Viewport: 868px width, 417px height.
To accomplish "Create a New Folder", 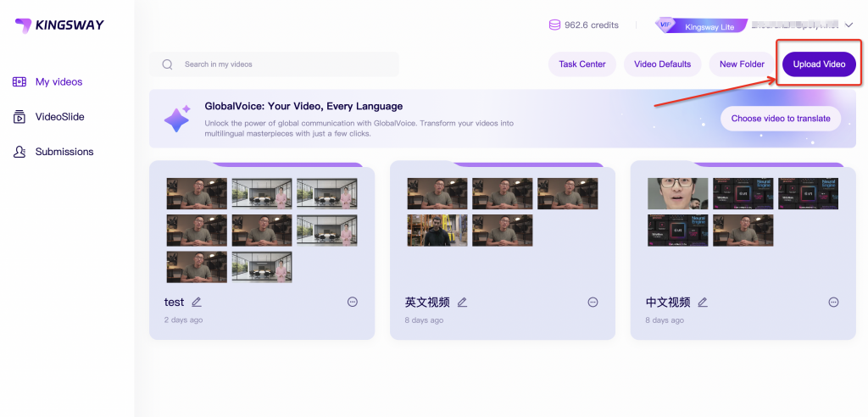I will [x=742, y=64].
